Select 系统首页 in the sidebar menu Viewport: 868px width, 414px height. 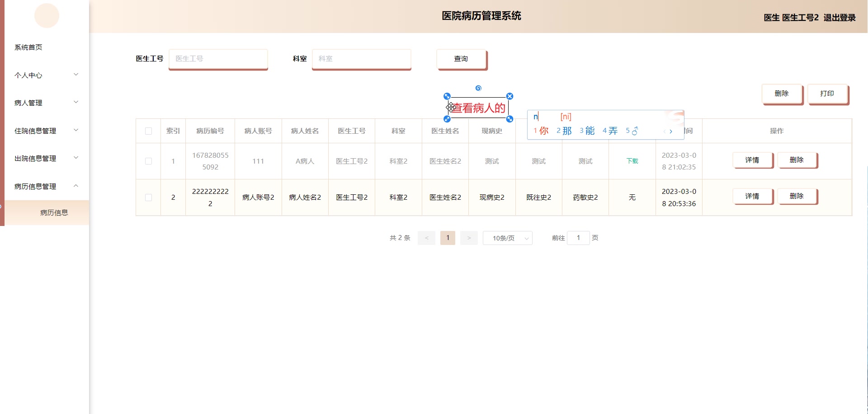click(28, 47)
